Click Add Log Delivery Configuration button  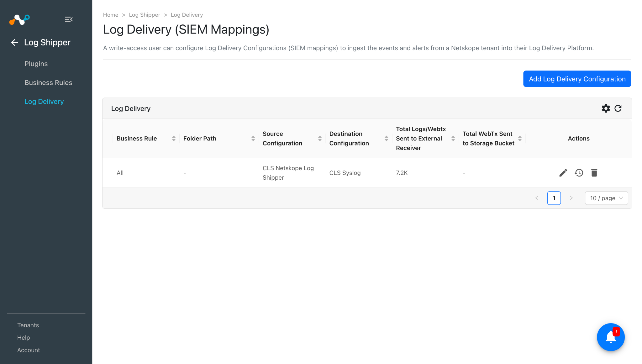pyautogui.click(x=577, y=79)
